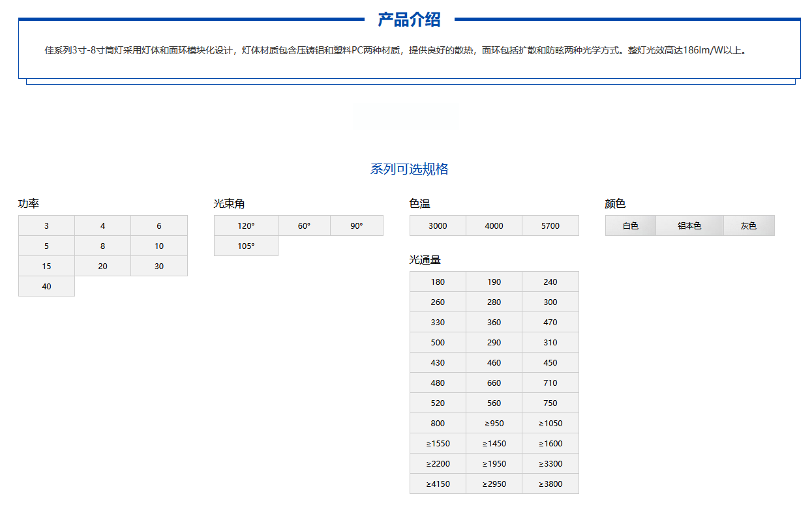Click the 520 luminous flux cell
This screenshot has height=507, width=812.
438,403
